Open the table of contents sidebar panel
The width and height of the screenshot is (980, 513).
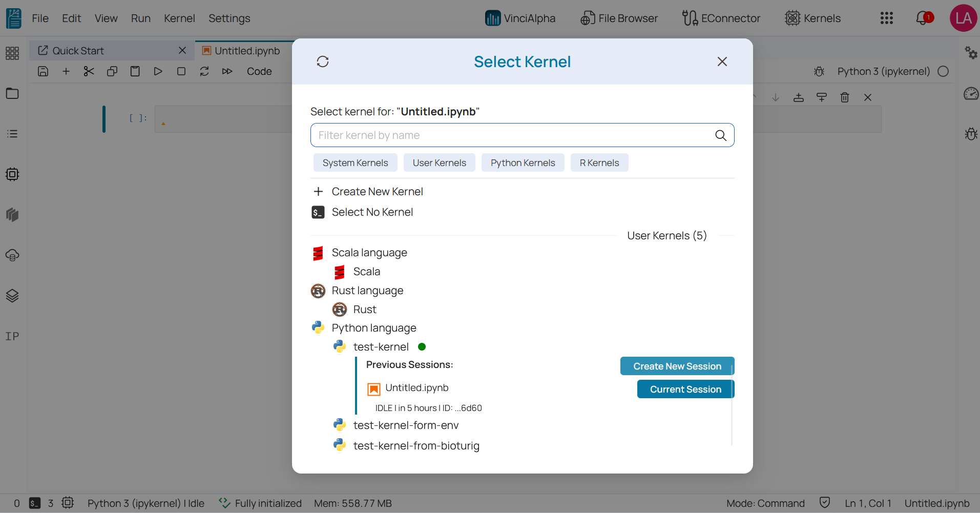(x=12, y=134)
